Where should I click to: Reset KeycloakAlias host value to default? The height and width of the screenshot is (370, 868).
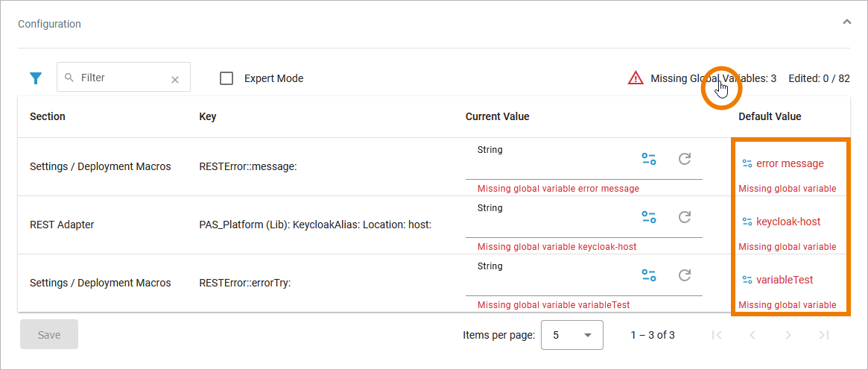click(684, 217)
